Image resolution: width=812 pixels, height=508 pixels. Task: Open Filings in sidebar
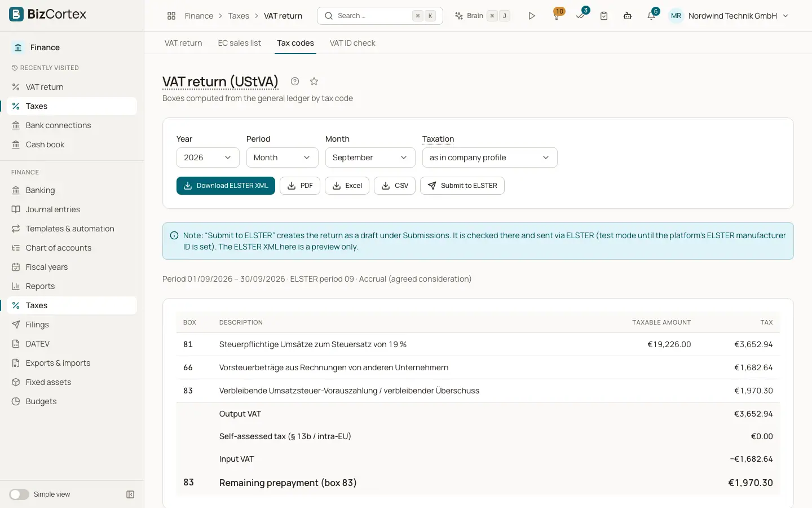[x=72, y=325]
